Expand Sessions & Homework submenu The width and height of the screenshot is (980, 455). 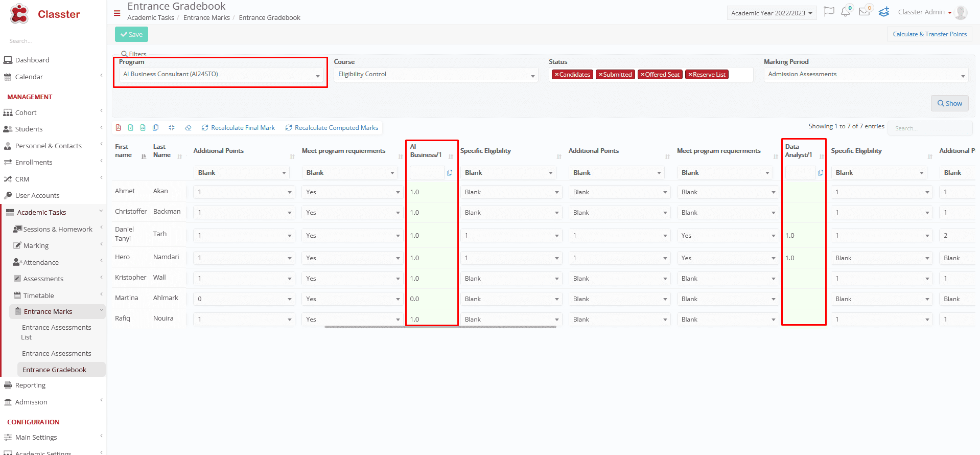[58, 229]
